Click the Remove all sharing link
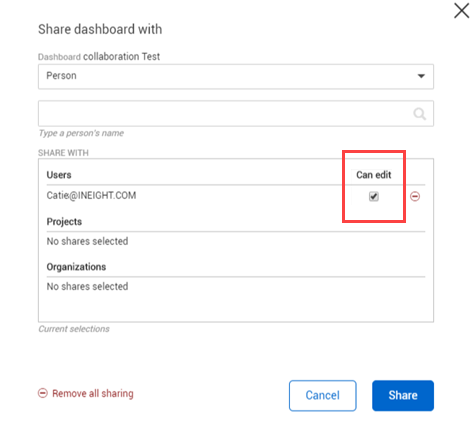 click(93, 393)
